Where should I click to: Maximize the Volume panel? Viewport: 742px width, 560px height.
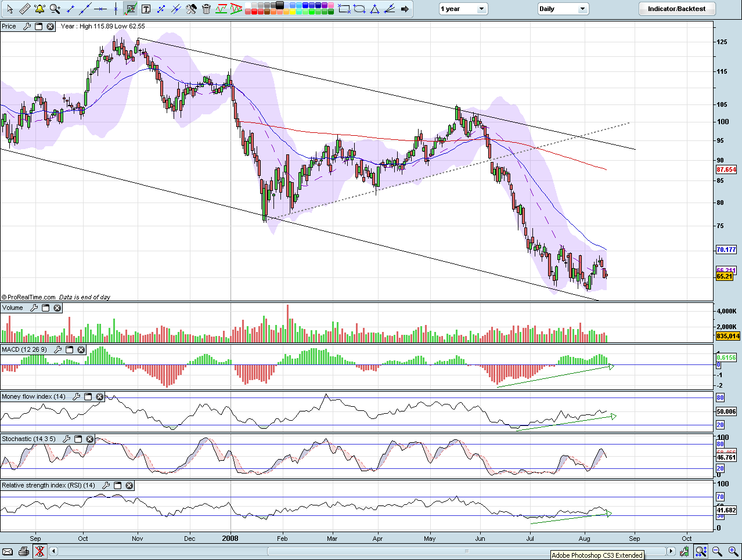(46, 308)
